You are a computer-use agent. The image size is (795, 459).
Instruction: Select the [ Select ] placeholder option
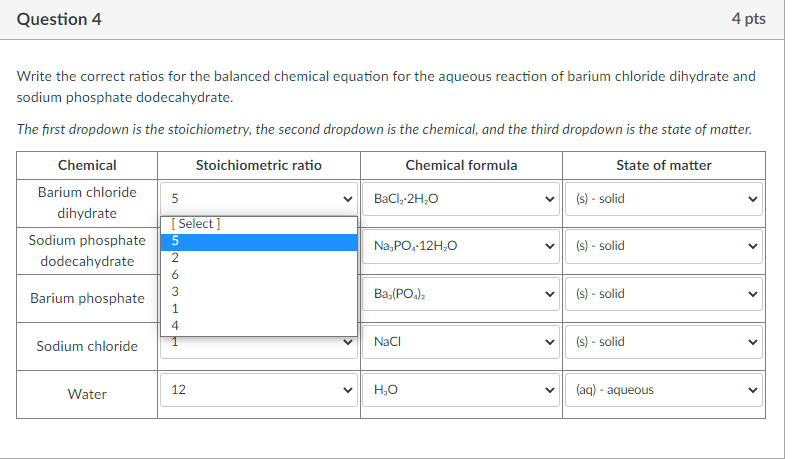(x=257, y=224)
